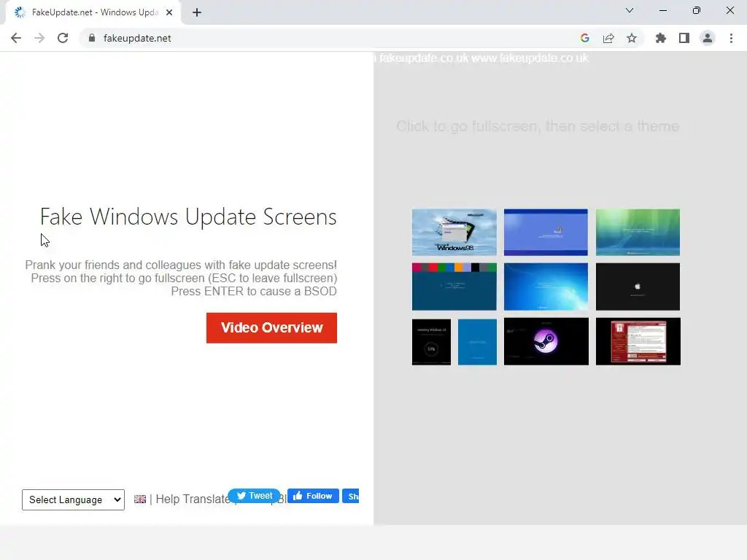This screenshot has height=560, width=747.
Task: Click 'Press ENTER to cause a BSOD' line
Action: [x=254, y=292]
